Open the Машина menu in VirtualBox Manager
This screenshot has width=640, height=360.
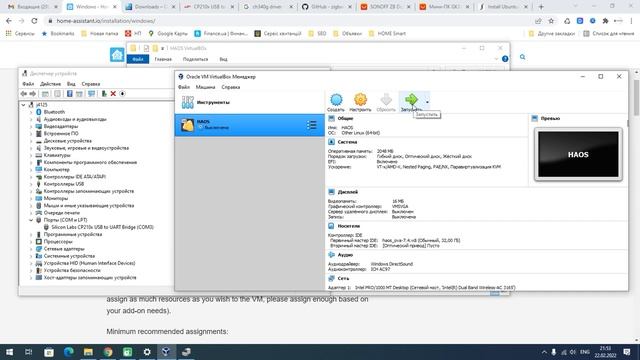205,87
